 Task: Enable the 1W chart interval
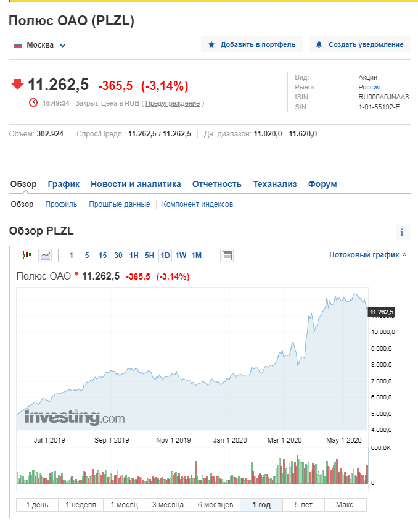click(181, 256)
